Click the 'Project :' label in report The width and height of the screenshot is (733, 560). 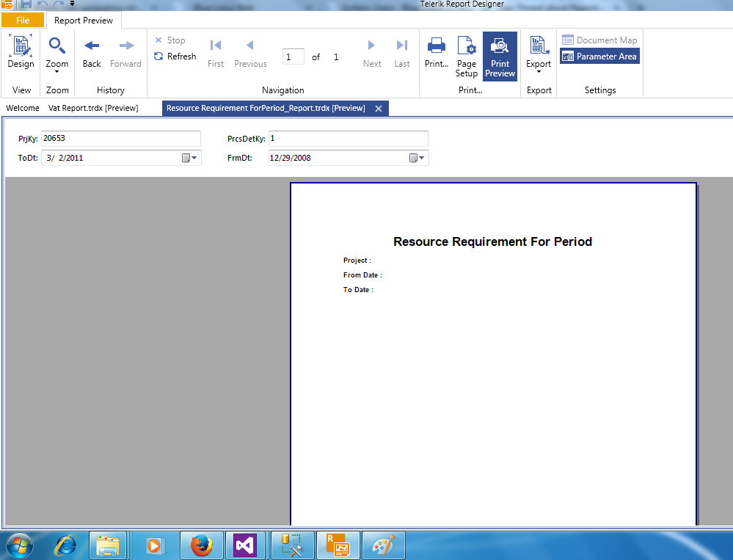[x=357, y=261]
